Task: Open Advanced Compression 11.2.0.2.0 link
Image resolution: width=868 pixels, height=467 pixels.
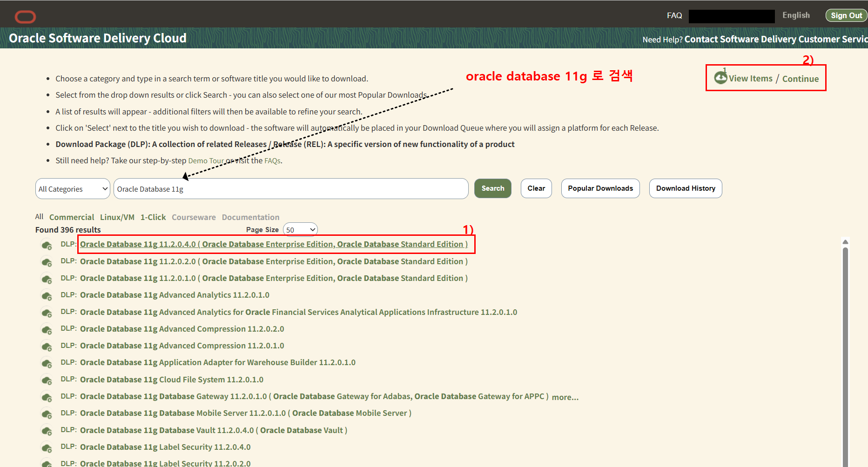Action: click(x=182, y=329)
